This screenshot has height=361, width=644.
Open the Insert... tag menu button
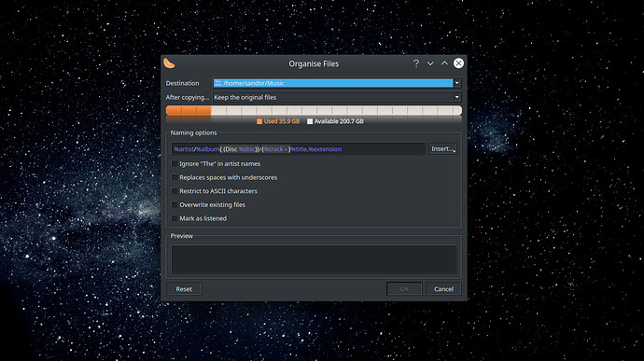pos(442,148)
